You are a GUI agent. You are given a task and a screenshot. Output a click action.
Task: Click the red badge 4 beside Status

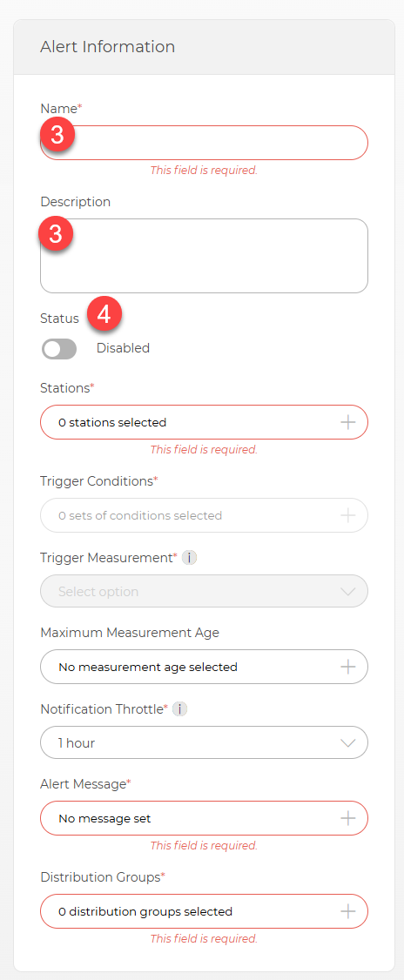[104, 314]
